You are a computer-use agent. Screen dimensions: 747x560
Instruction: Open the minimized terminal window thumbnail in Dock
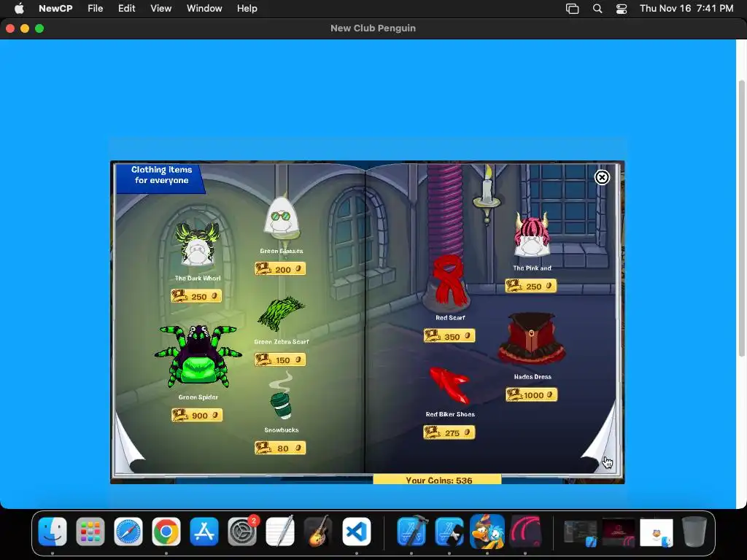(x=580, y=532)
